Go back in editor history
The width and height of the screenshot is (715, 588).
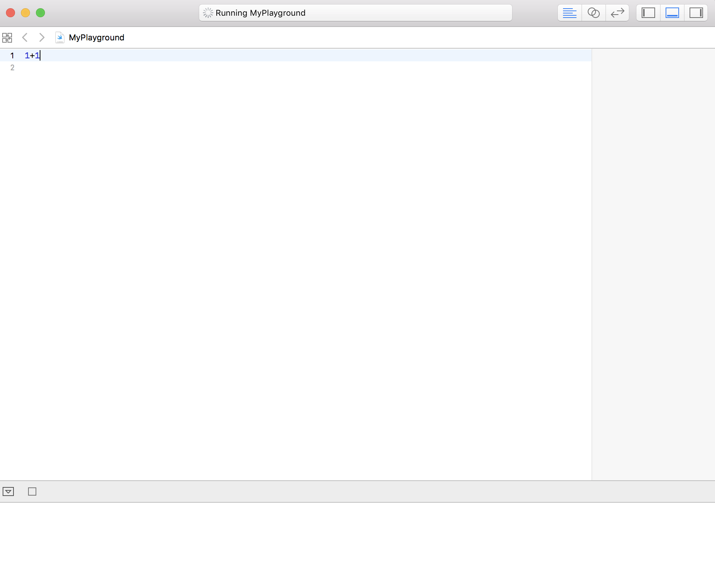25,37
